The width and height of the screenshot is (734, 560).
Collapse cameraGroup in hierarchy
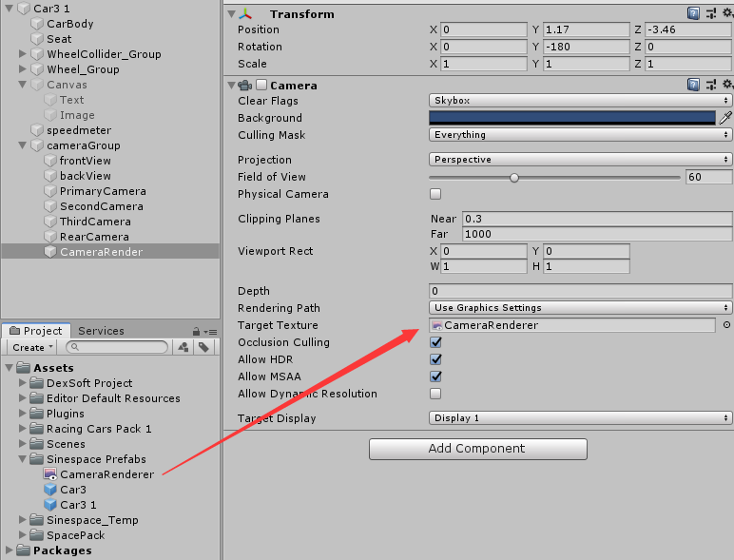click(x=22, y=145)
